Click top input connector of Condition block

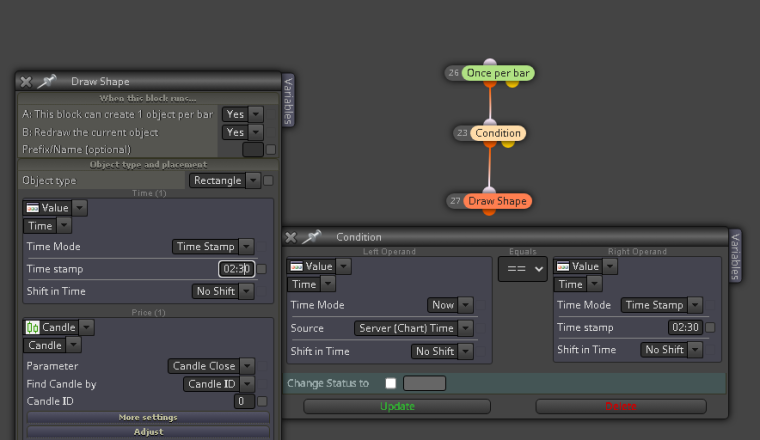click(490, 122)
